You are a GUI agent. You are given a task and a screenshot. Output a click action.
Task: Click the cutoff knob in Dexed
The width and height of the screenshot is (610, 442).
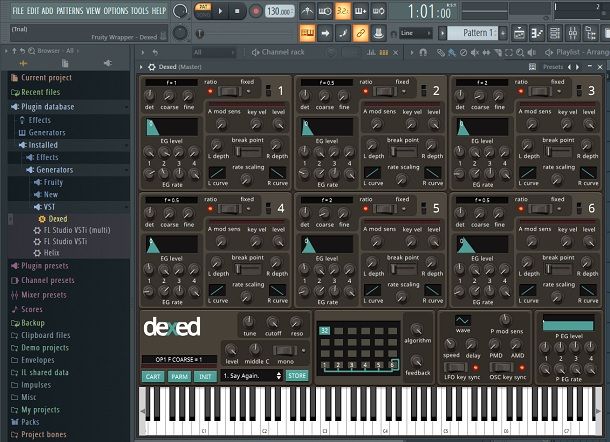click(x=272, y=322)
